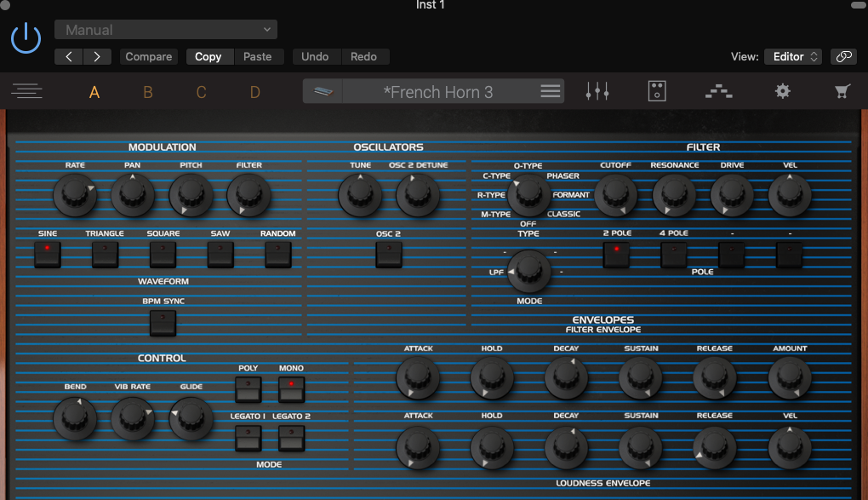Open the effects panel icon
The height and width of the screenshot is (500, 868).
[657, 92]
